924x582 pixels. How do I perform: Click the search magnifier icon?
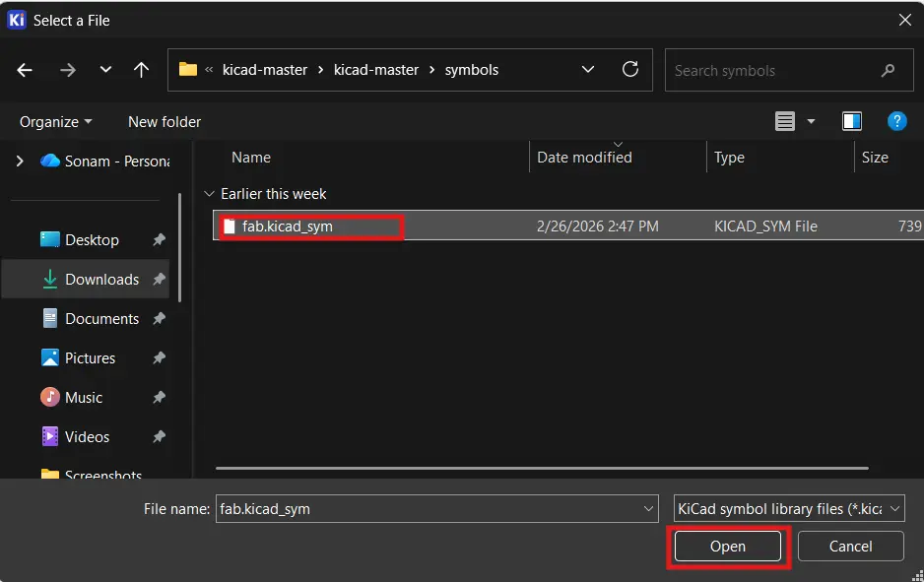tap(889, 71)
